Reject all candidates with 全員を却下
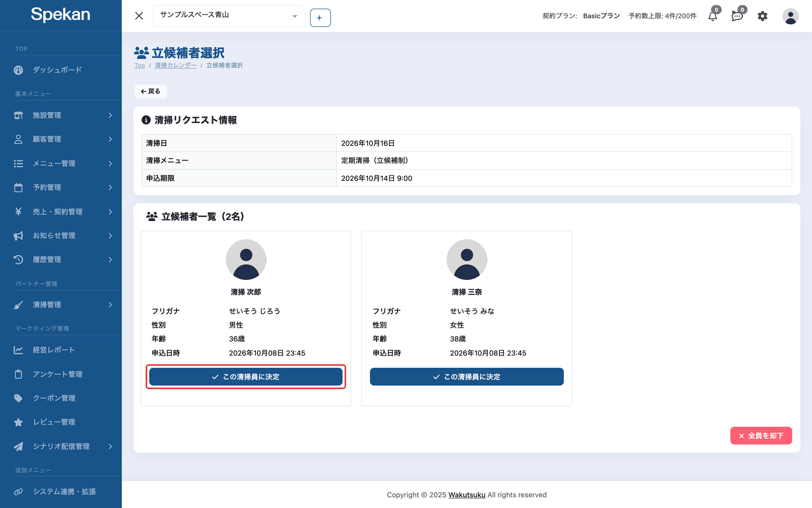This screenshot has width=812, height=508. pos(761,436)
